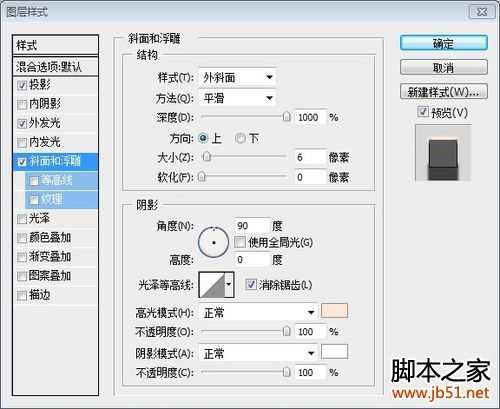Open the 高光模式(H) blend mode dropdown
Screen dimensions: 500x409
258,313
